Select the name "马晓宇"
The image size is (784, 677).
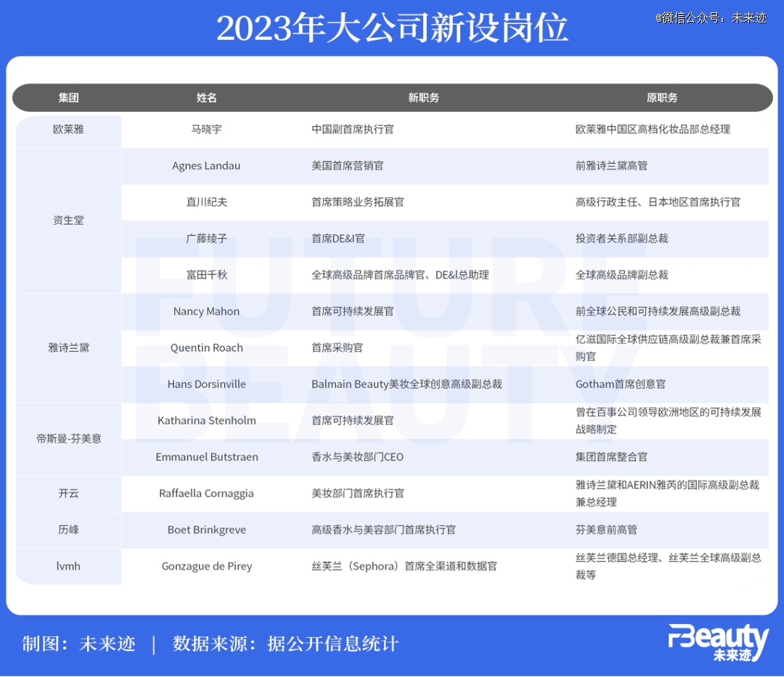tap(206, 129)
